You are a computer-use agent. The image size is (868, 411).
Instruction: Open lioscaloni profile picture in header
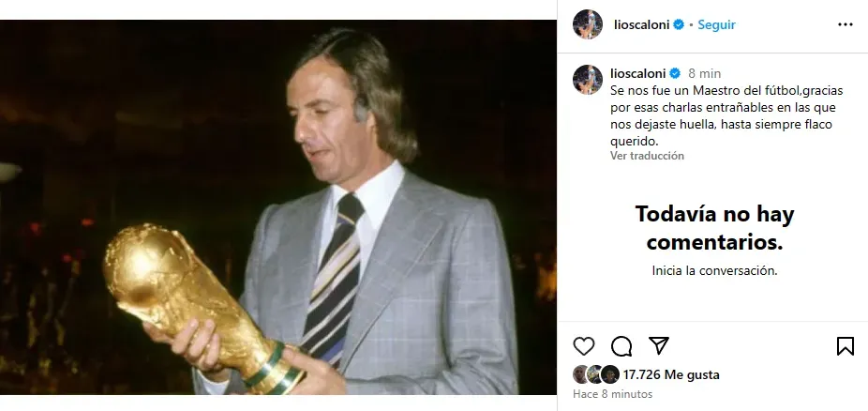(x=588, y=24)
